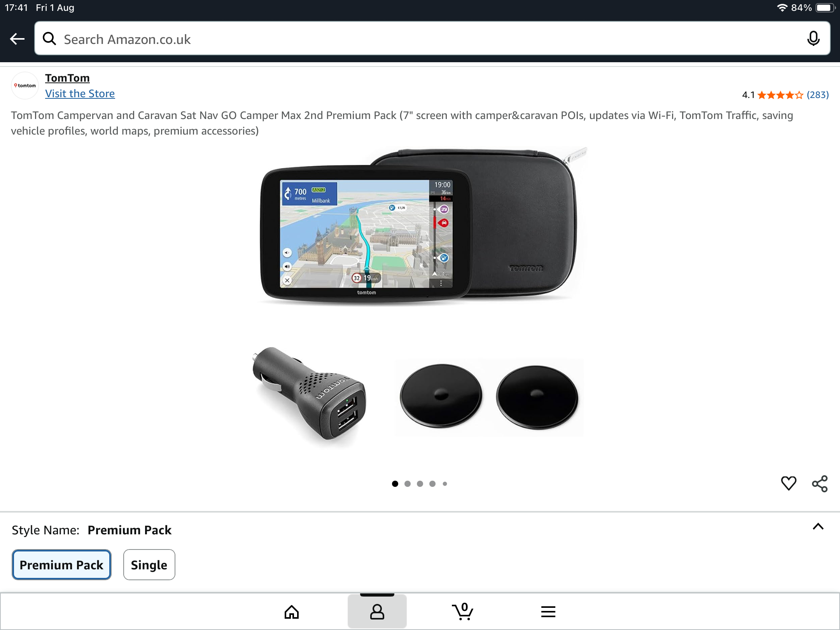
Task: Collapse the Style Name section
Action: tap(818, 527)
